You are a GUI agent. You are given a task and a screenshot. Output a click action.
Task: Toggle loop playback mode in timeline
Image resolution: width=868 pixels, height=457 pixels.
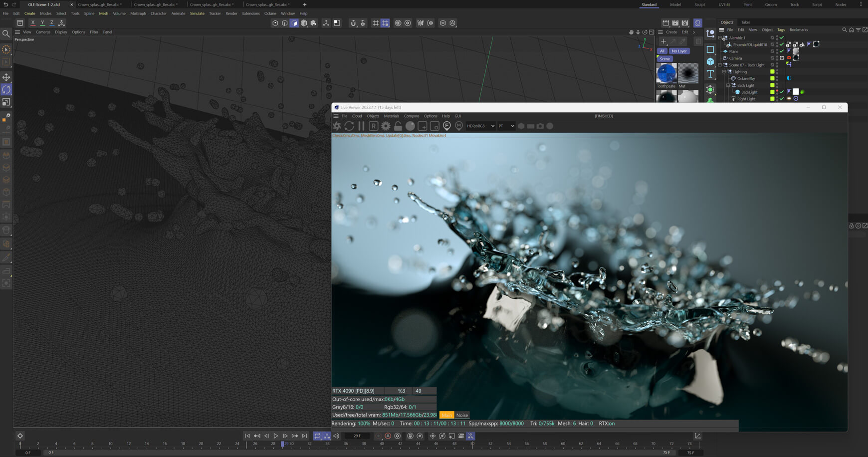pos(317,436)
